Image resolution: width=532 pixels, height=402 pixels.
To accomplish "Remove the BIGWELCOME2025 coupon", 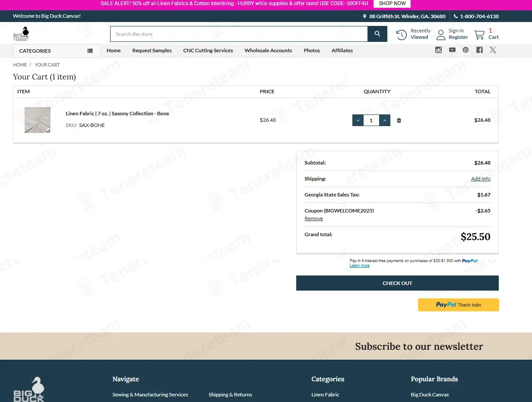I will (313, 218).
